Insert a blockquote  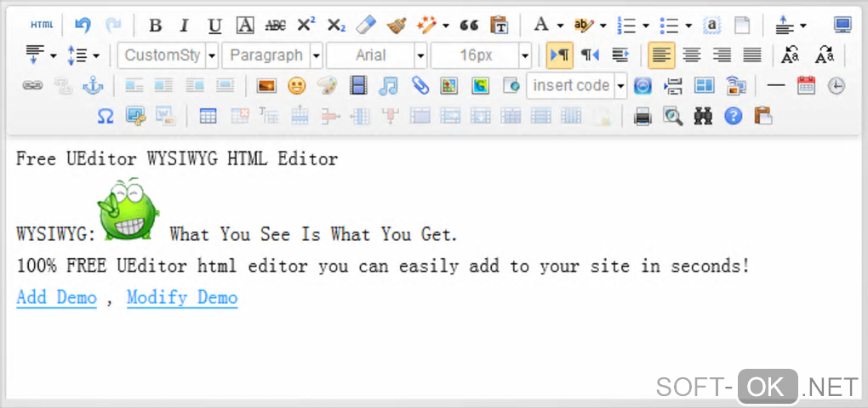[x=469, y=25]
